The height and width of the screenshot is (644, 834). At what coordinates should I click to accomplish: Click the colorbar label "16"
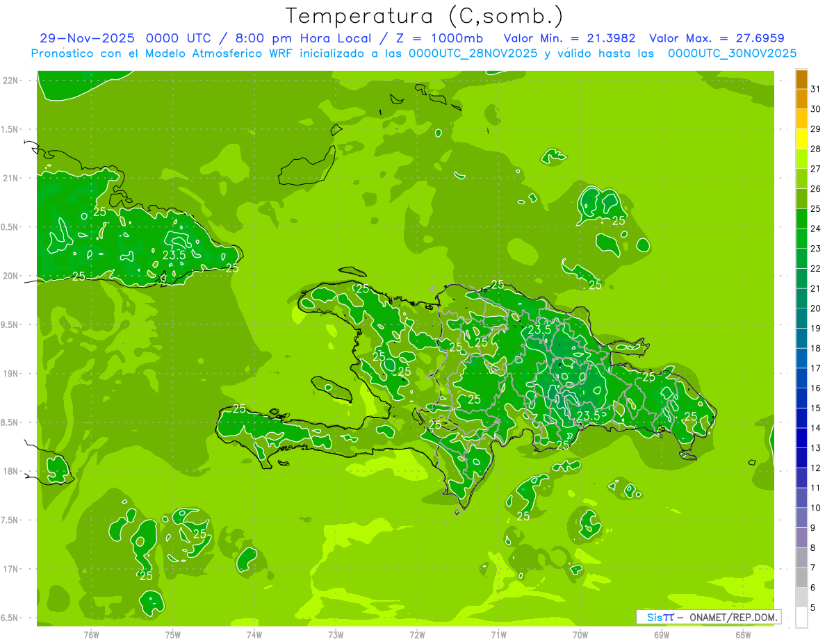coord(816,388)
